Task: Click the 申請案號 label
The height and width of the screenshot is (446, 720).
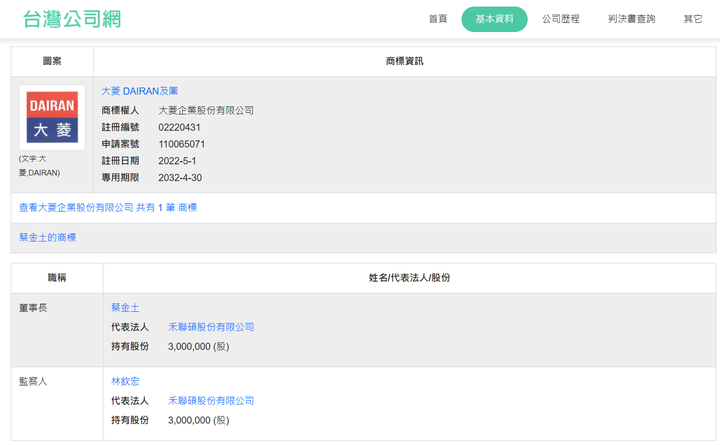Action: click(x=120, y=144)
